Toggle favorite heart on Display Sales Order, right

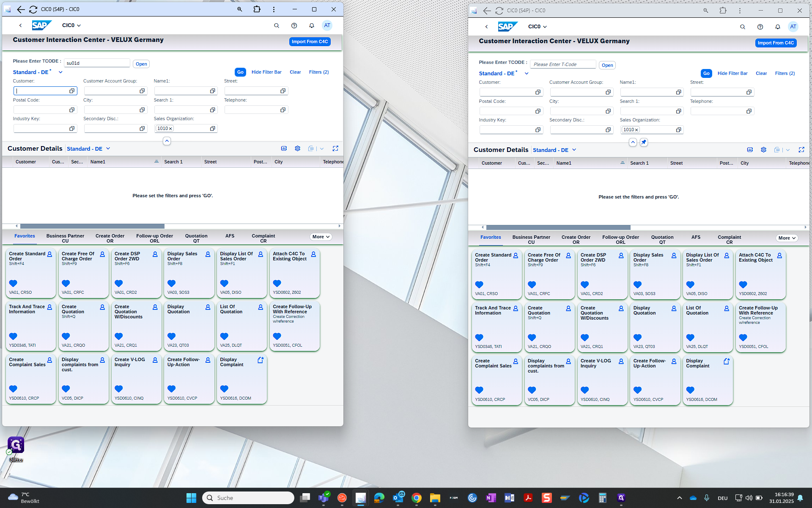click(x=637, y=284)
